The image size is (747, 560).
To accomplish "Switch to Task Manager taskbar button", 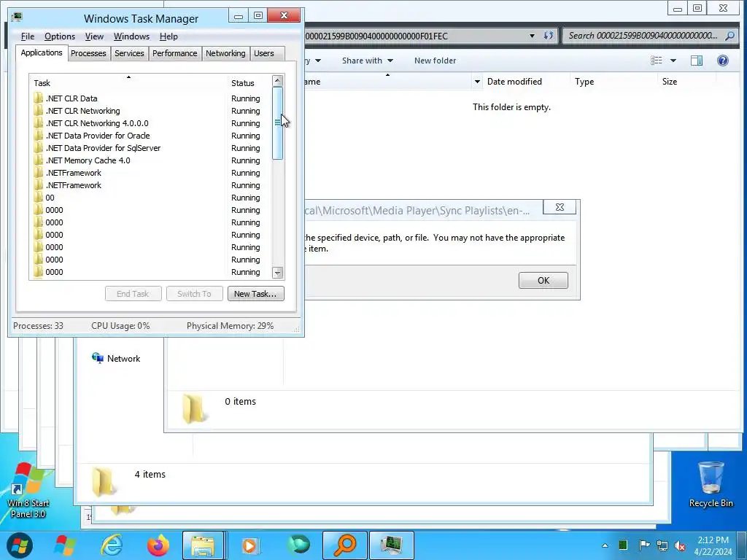I will tap(391, 545).
